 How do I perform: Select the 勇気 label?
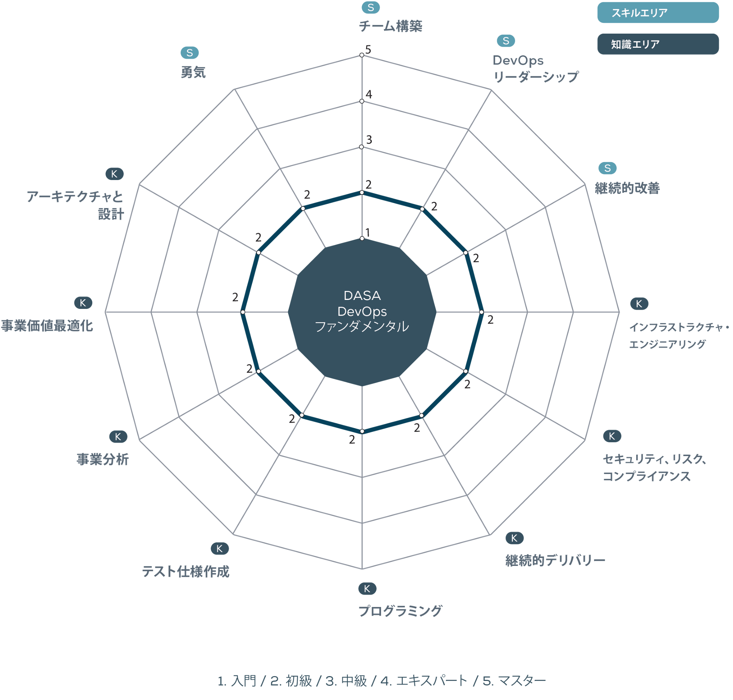pyautogui.click(x=193, y=72)
